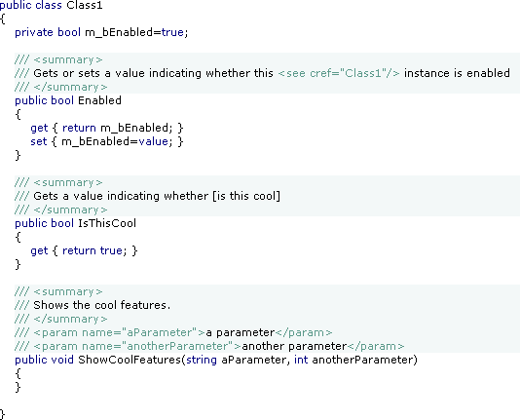This screenshot has width=520, height=420.
Task: Click the see cref="Class1" tag
Action: 339,73
